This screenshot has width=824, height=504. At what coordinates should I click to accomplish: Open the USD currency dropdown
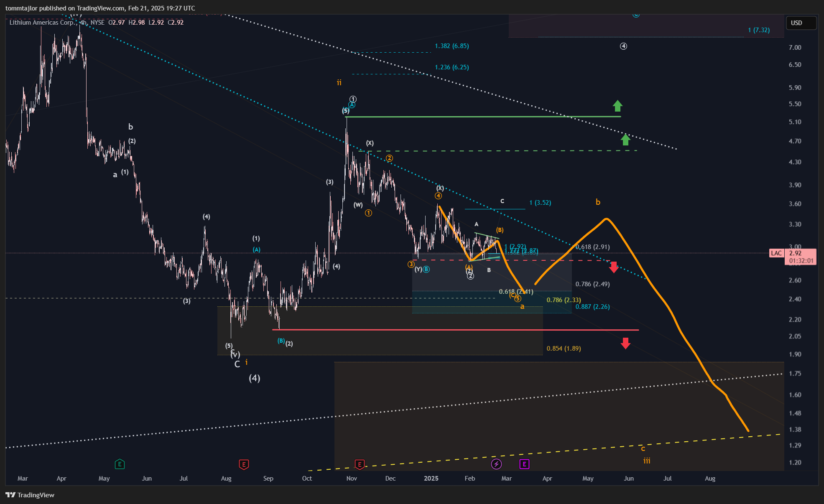(x=801, y=23)
